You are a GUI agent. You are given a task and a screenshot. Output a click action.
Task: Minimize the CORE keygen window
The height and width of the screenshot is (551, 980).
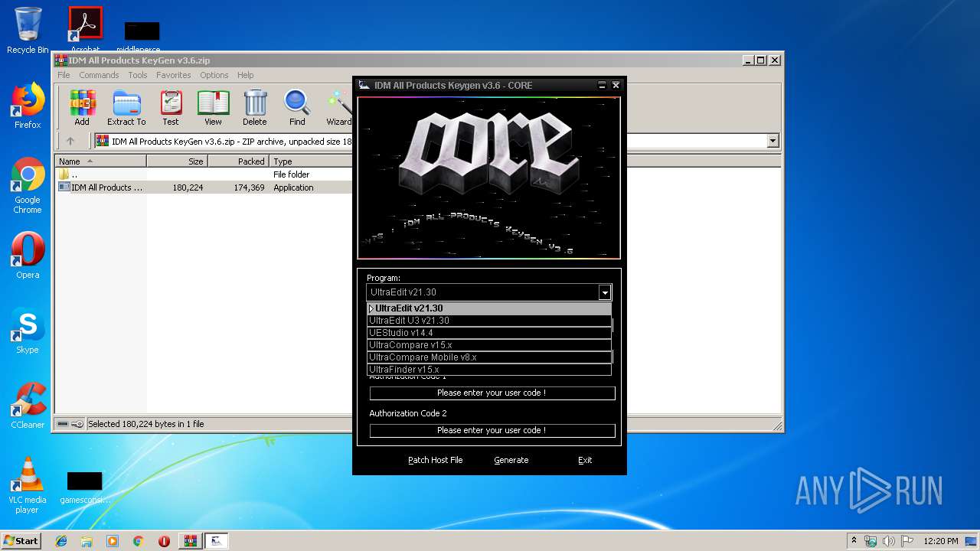tap(602, 85)
